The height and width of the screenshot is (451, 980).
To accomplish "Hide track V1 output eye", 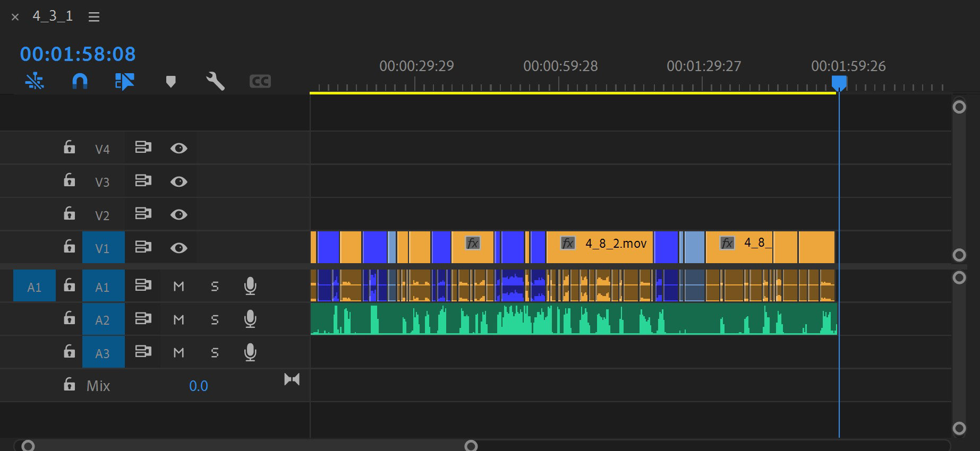I will pos(178,248).
